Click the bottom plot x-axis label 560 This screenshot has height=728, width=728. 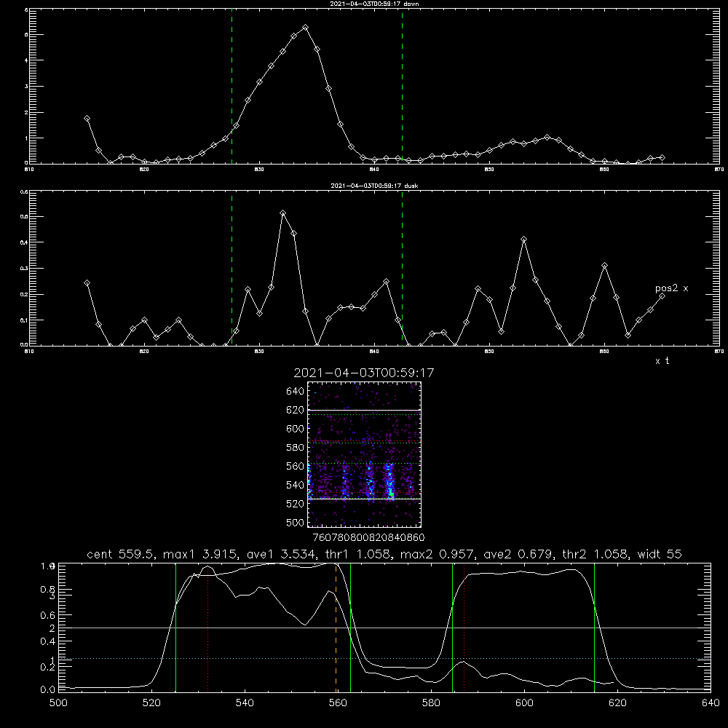338,703
